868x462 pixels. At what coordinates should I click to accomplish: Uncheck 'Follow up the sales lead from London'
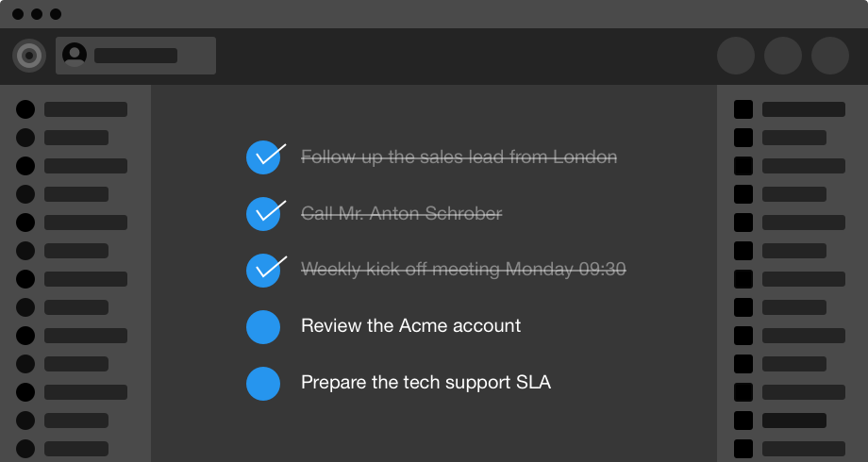click(x=263, y=157)
